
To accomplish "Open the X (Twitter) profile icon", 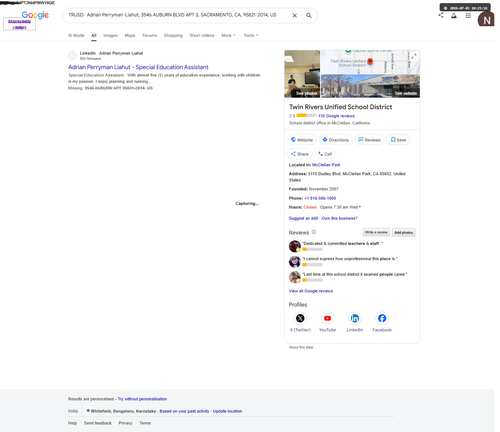I will coord(300,318).
